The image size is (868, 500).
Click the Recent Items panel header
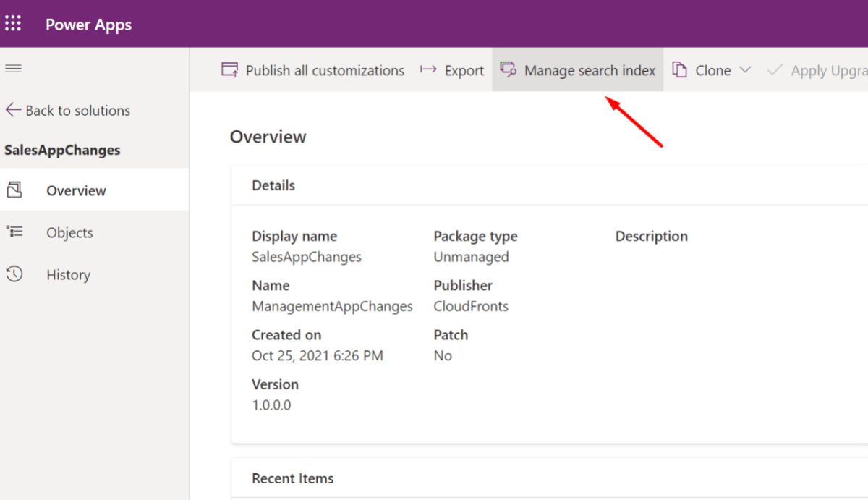tap(293, 478)
